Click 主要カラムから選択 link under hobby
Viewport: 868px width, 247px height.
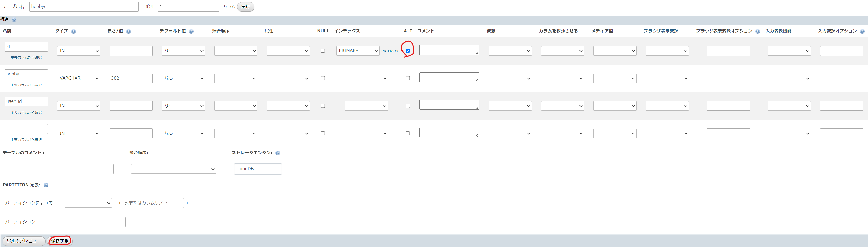(26, 85)
